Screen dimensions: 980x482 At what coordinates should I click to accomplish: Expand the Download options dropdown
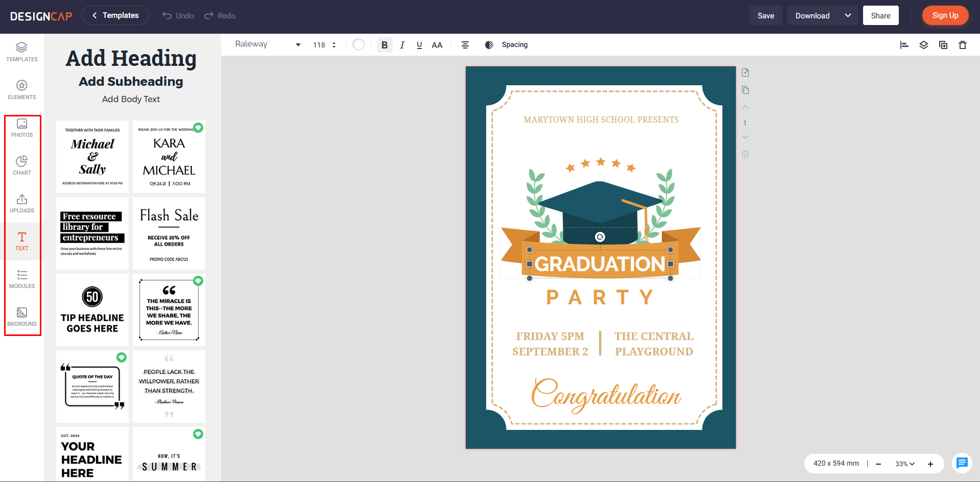(848, 15)
